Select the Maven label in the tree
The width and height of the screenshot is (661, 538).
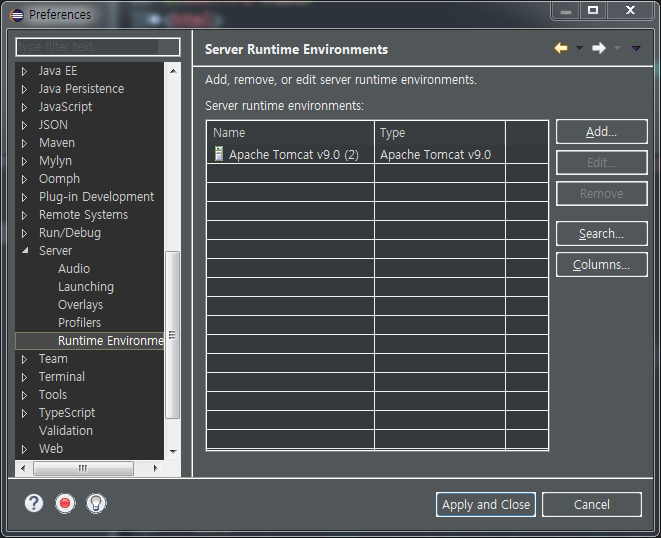pos(57,143)
